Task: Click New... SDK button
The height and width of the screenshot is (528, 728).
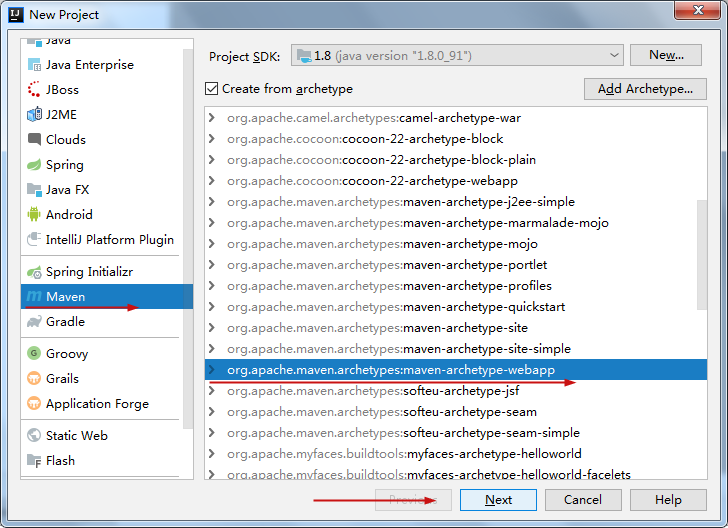Action: coord(666,55)
